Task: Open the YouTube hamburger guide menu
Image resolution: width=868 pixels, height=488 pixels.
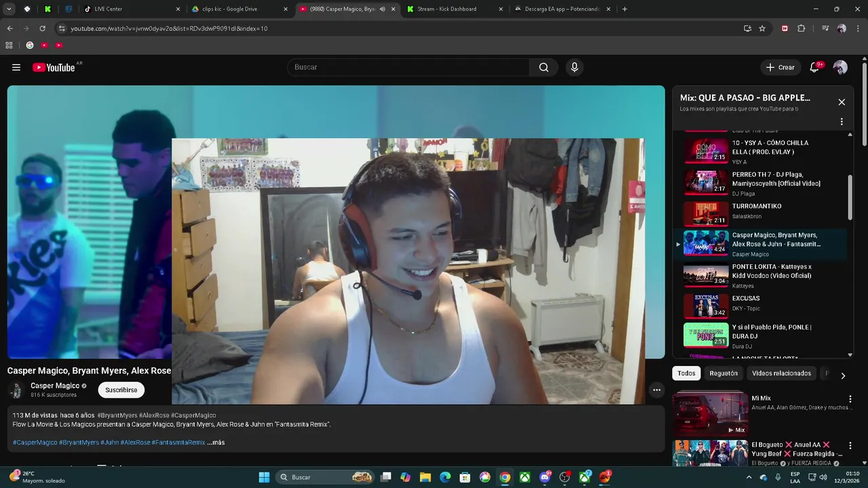Action: pos(16,67)
